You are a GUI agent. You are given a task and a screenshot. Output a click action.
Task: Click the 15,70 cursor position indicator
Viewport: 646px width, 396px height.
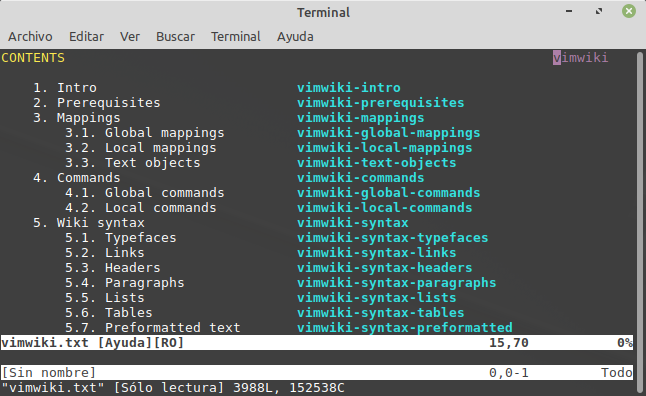tap(508, 343)
